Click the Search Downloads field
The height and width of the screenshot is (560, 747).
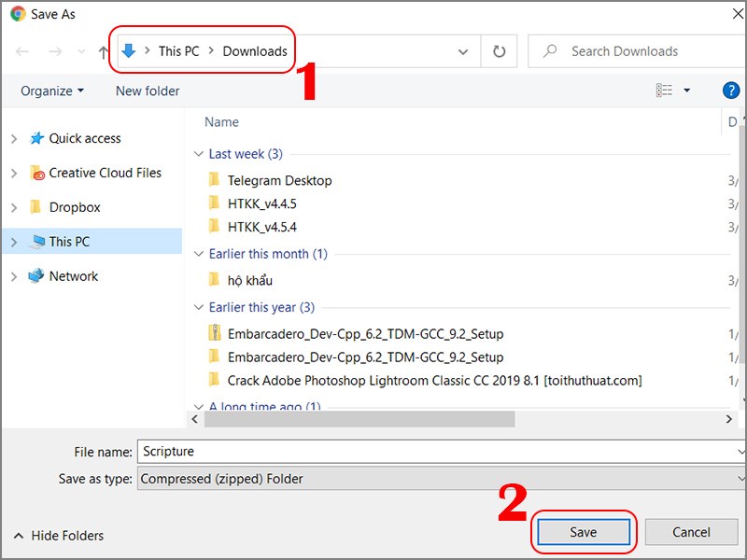tap(638, 51)
